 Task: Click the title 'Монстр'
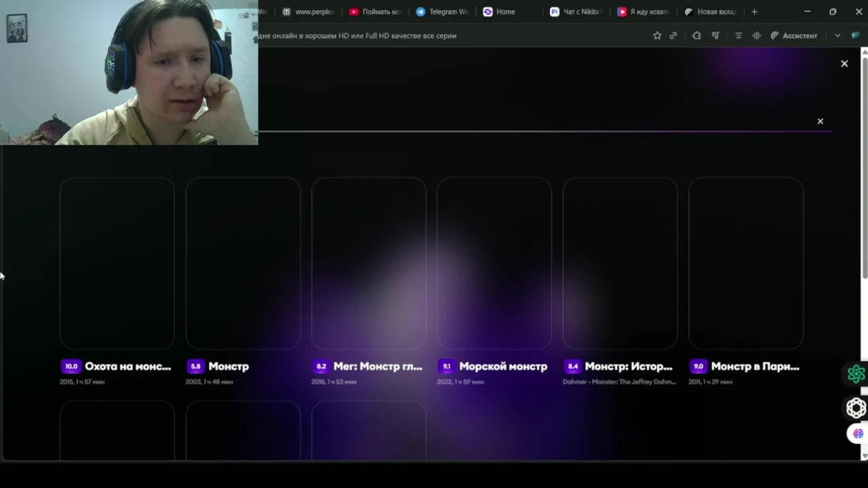coord(229,366)
